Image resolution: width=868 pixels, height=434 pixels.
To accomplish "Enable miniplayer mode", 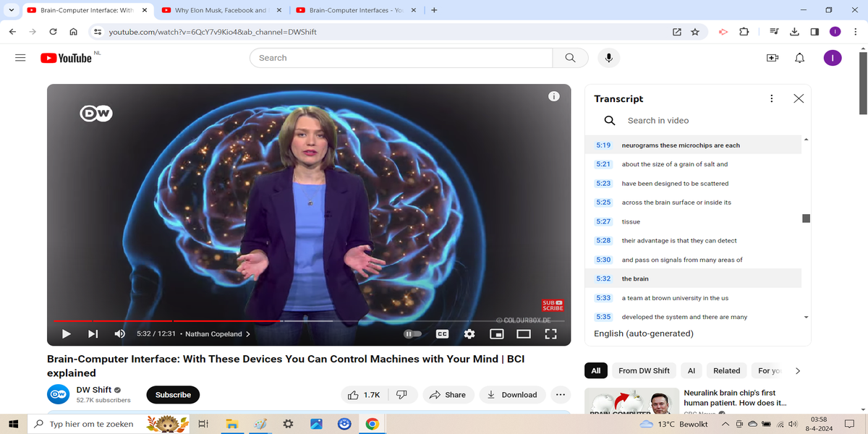I will 496,334.
